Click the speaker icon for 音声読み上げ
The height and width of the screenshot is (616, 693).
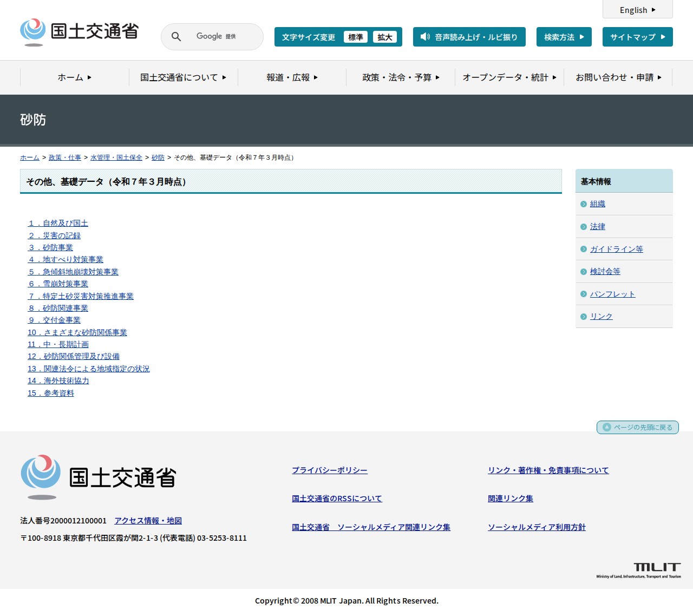point(425,37)
